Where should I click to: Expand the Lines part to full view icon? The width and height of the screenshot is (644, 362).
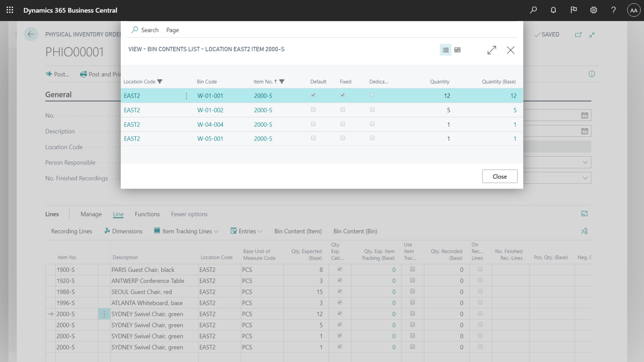click(584, 214)
